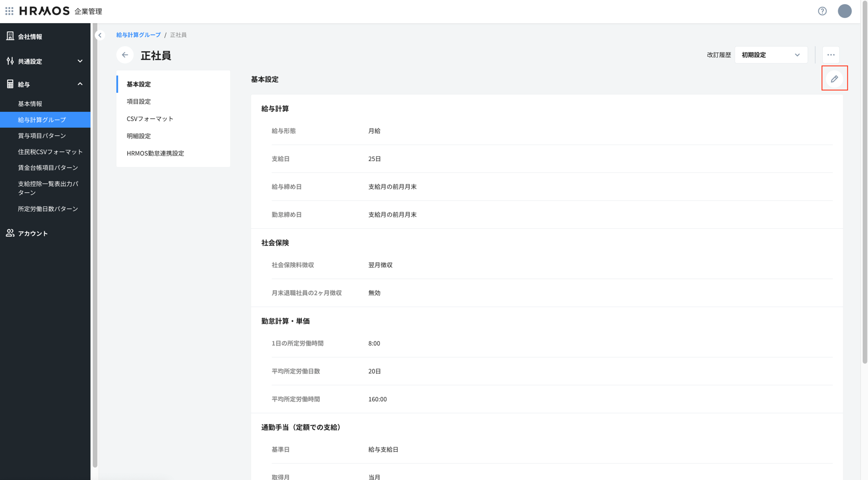
Task: Click the help question mark icon
Action: point(822,11)
